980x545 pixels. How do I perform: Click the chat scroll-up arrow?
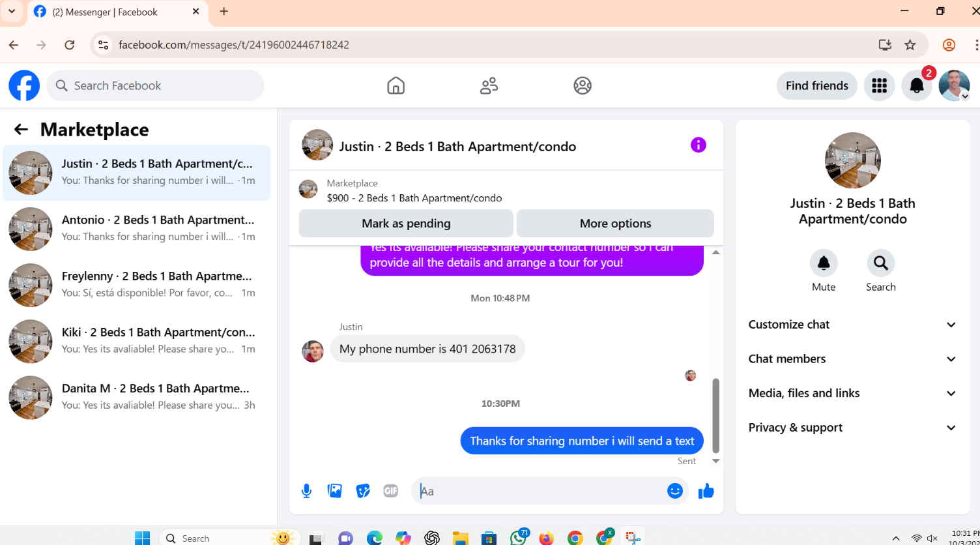tap(715, 252)
